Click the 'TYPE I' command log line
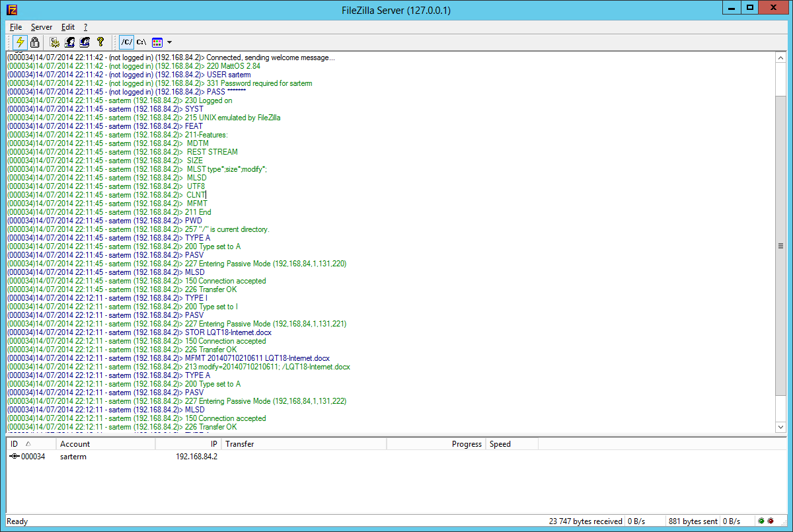 click(x=108, y=298)
